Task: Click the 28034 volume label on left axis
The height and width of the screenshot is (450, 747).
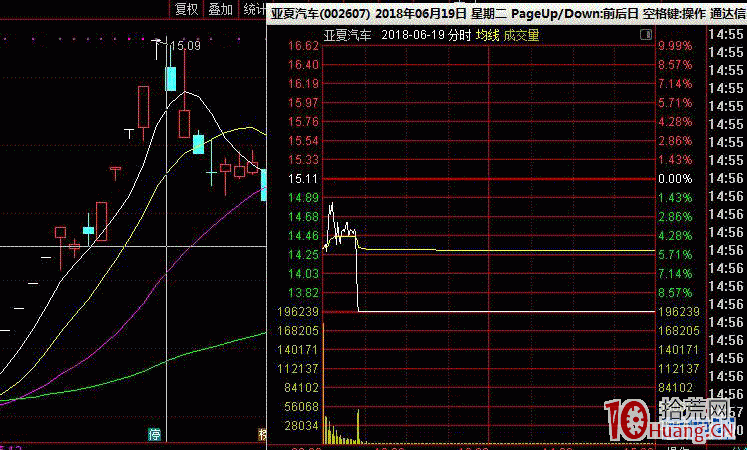Action: point(301,425)
